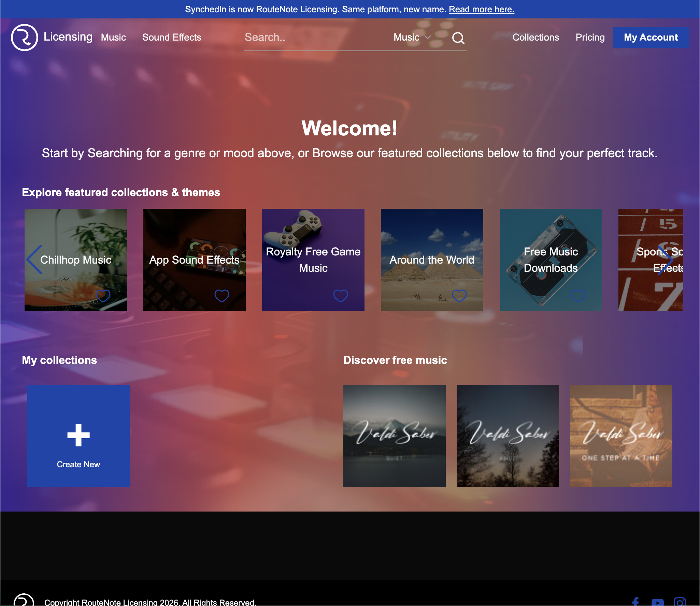Follow the Read more here link
The image size is (700, 606).
tap(481, 9)
